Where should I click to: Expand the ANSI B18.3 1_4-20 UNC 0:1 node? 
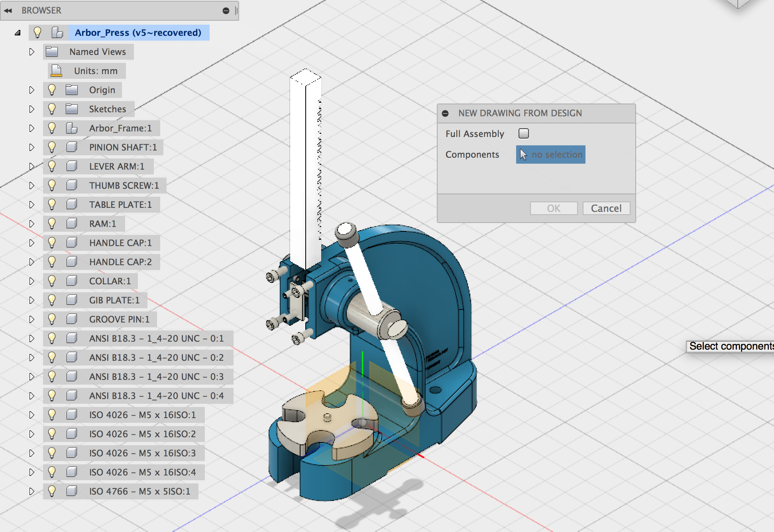point(31,338)
